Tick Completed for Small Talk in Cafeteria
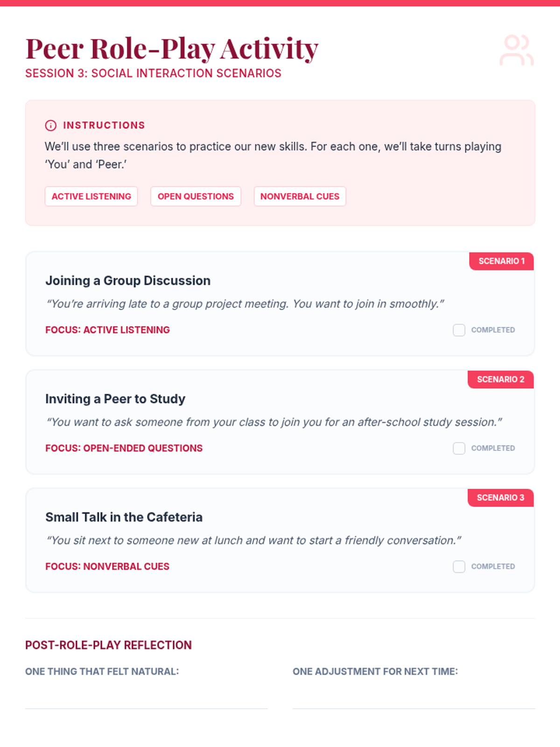This screenshot has width=560, height=747. tap(459, 566)
